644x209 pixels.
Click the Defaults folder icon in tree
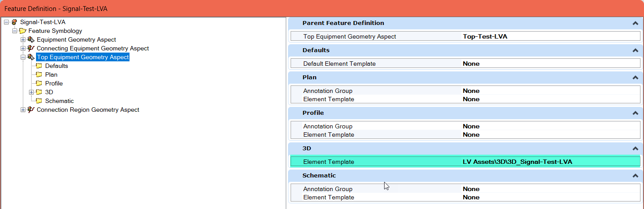click(x=39, y=66)
